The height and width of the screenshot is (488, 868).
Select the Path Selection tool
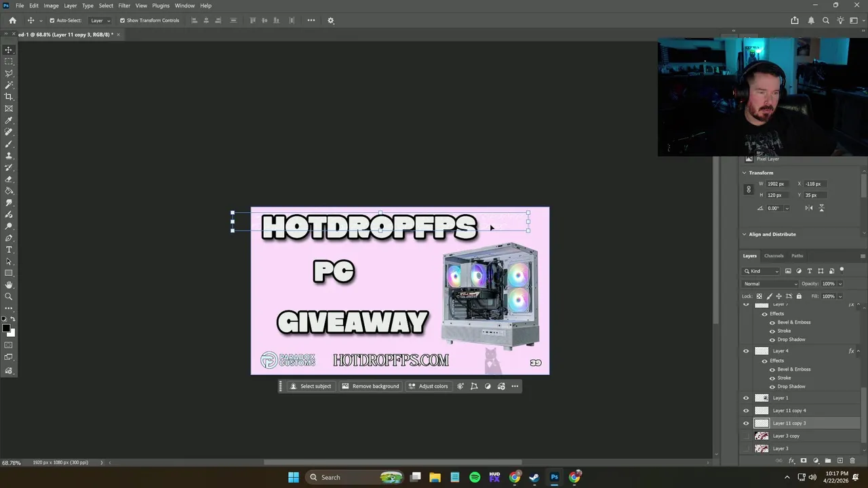pos(9,262)
